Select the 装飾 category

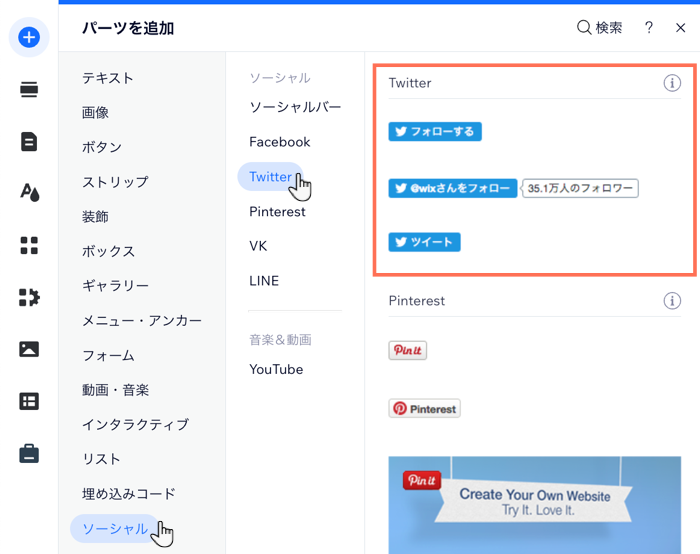coord(95,217)
